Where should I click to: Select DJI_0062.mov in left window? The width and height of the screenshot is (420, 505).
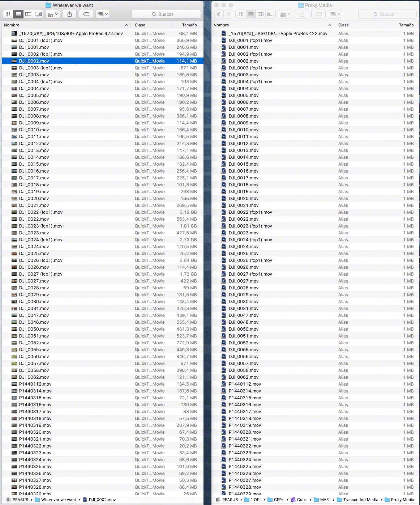103,377
